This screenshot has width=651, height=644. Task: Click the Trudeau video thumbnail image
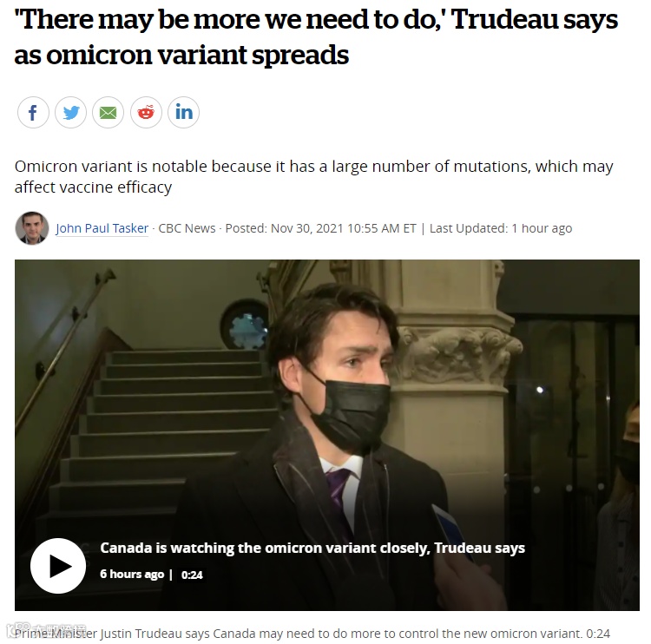tap(326, 435)
